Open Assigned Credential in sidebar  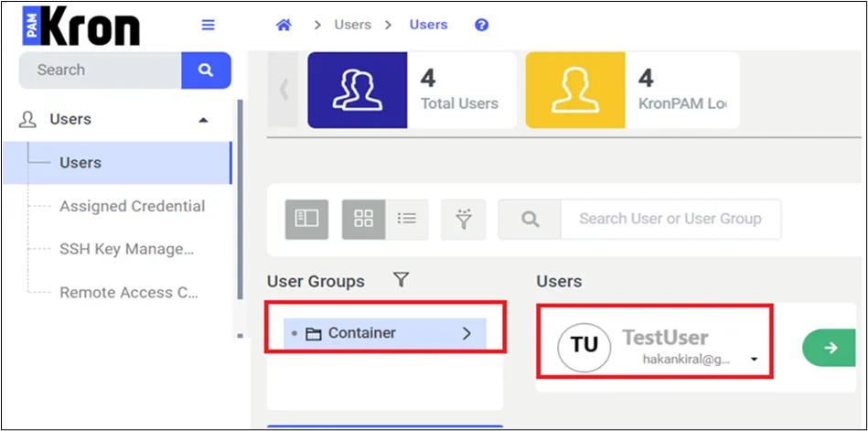click(x=133, y=206)
